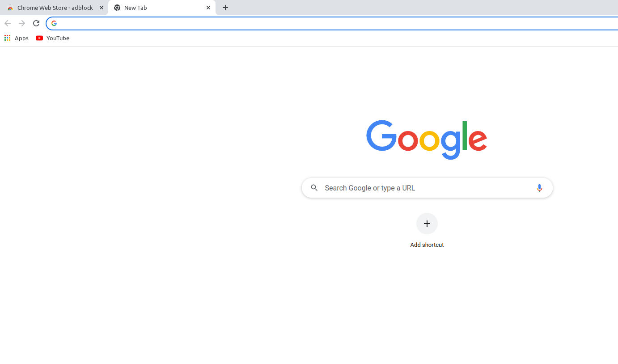The height and width of the screenshot is (364, 618).
Task: Click the Chrome Web Store tab favicon
Action: [10, 8]
